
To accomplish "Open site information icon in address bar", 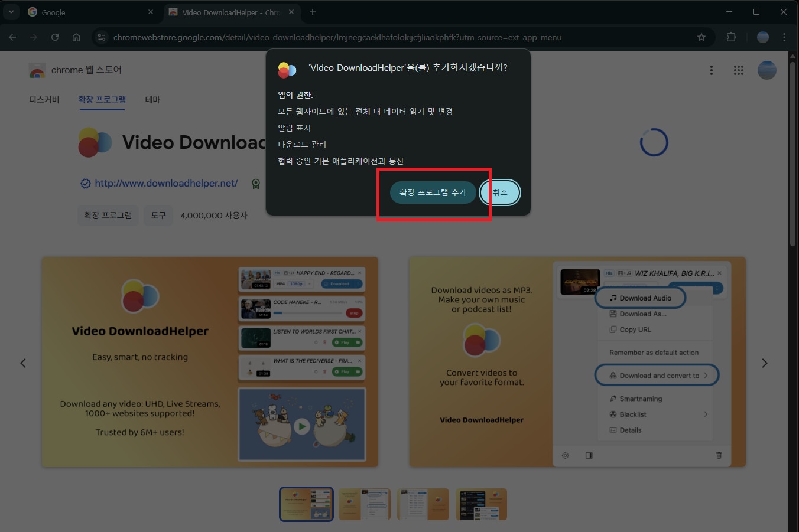I will tap(102, 37).
